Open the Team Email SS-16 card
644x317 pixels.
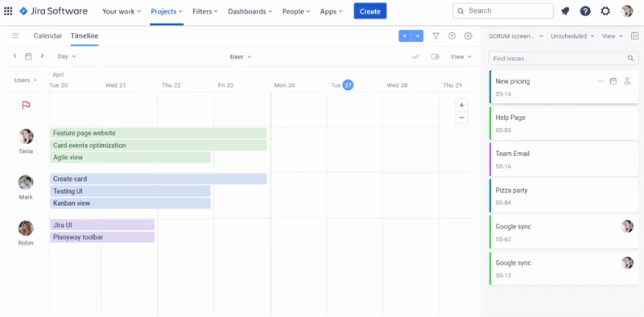564,159
